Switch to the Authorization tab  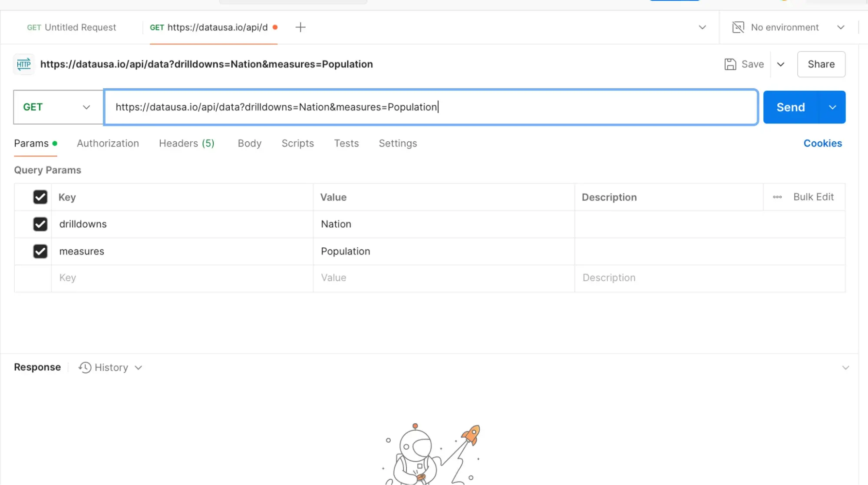pyautogui.click(x=108, y=143)
